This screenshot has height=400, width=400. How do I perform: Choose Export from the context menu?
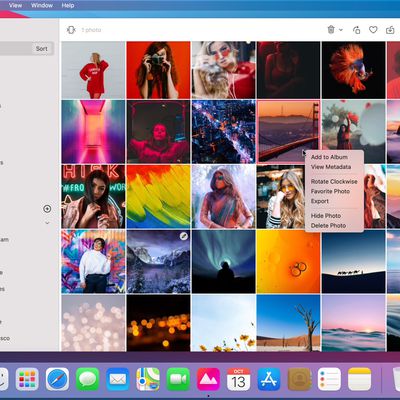[320, 201]
